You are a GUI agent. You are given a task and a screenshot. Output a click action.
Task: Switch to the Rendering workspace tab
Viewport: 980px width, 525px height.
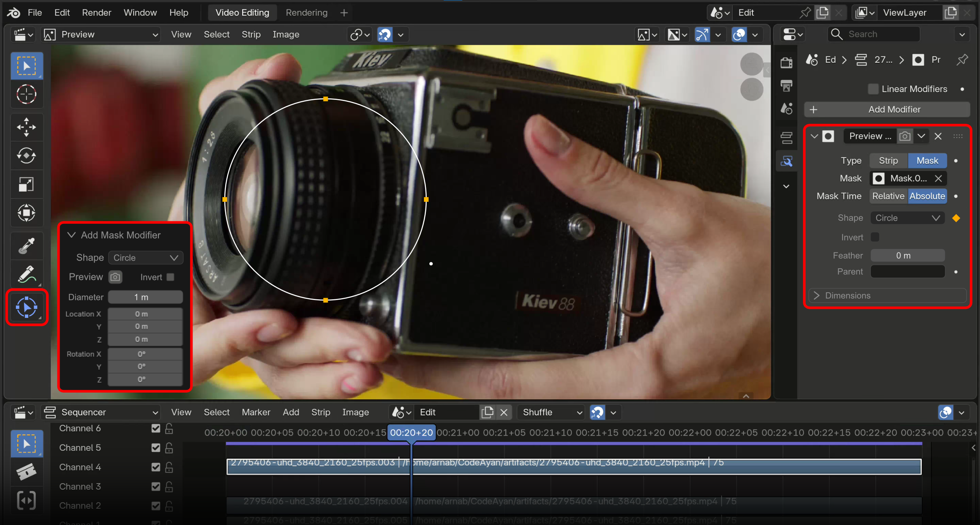307,12
